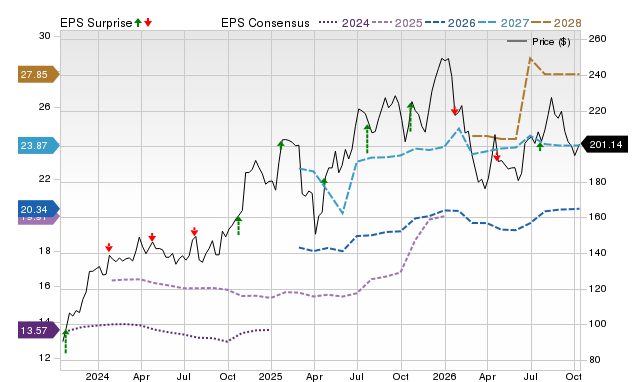Screen dimensions: 640x382
Task: Click the red surprise arrow near April 2024
Action: pos(152,237)
